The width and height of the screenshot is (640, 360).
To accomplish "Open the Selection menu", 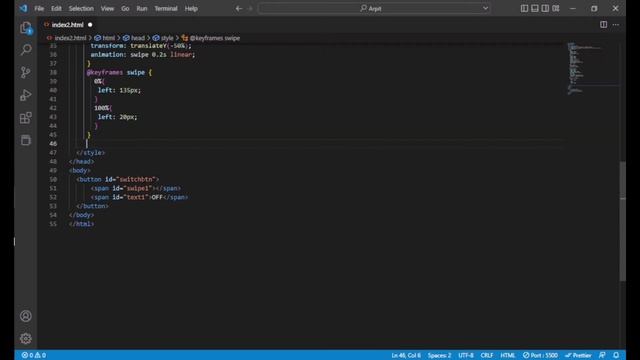I will (x=81, y=9).
